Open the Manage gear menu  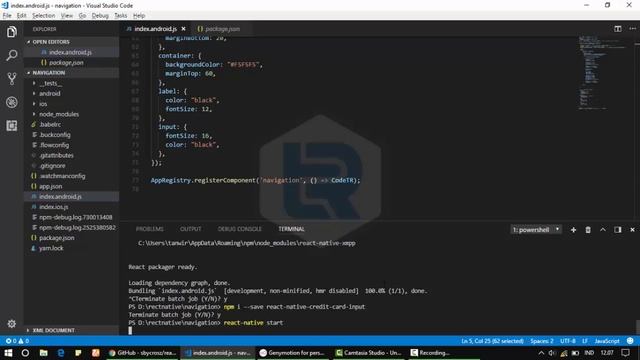tap(12, 324)
